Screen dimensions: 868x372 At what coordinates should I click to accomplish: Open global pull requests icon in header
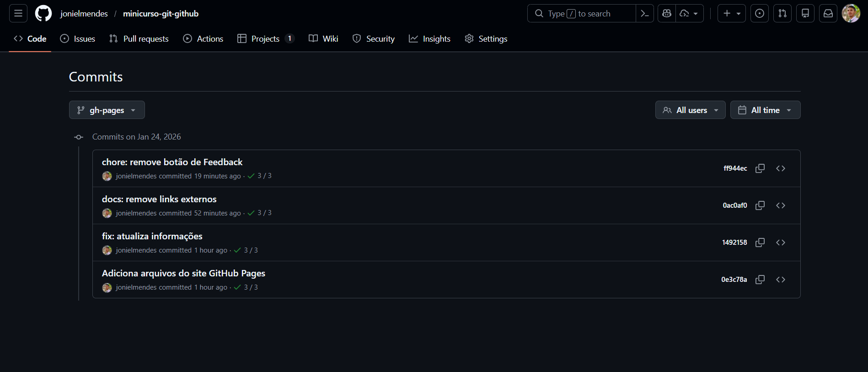782,13
